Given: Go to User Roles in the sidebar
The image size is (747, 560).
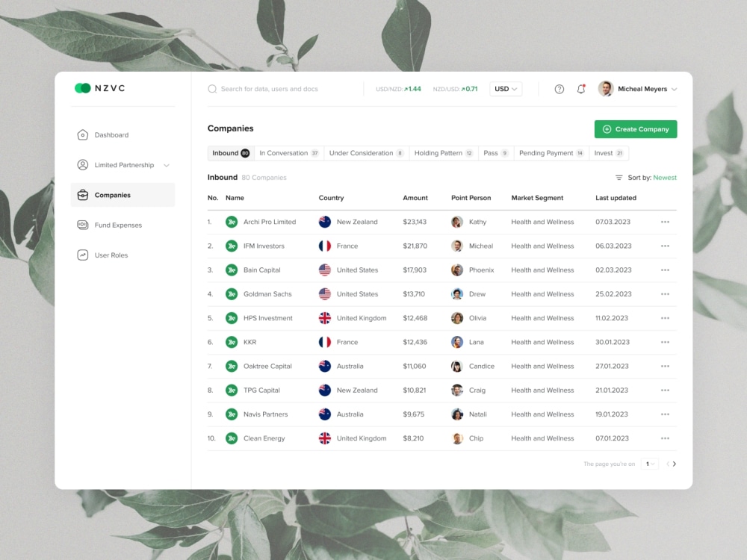Looking at the screenshot, I should point(123,255).
